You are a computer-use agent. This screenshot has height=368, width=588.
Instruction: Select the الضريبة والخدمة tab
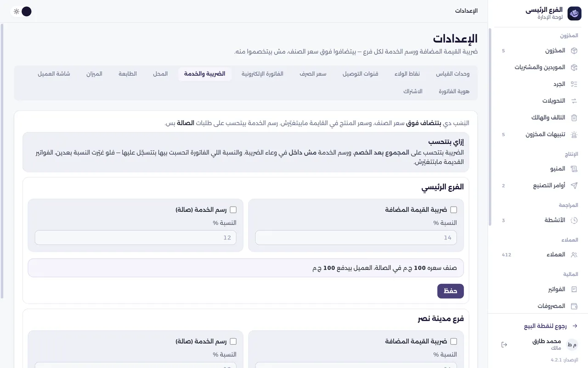[205, 74]
